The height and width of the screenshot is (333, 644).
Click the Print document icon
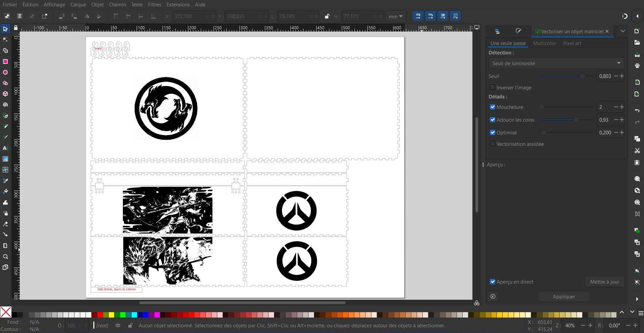click(x=637, y=66)
